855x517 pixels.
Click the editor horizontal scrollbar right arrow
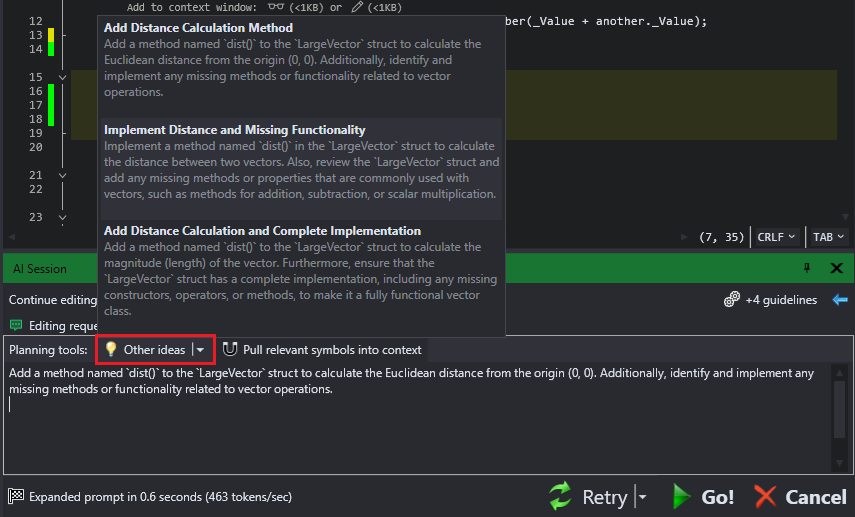pyautogui.click(x=684, y=237)
